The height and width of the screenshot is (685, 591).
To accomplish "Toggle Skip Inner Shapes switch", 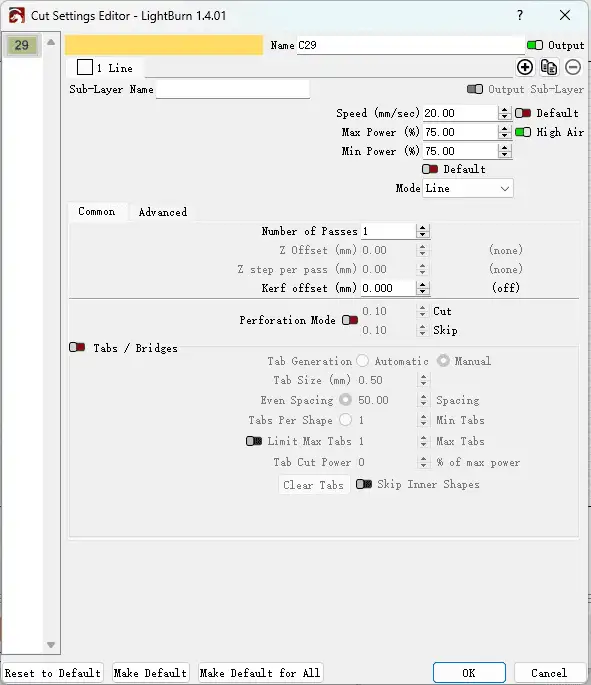I will coord(364,484).
